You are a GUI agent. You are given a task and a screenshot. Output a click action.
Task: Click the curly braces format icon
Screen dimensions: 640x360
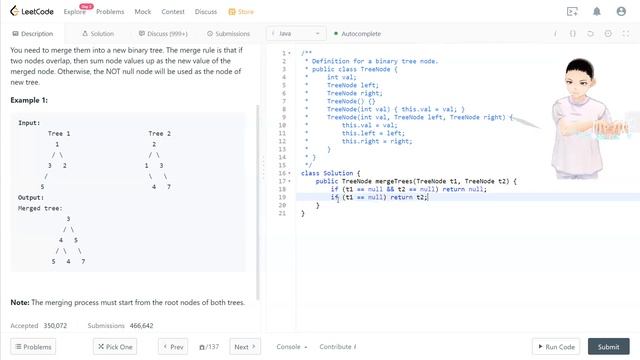(x=573, y=34)
